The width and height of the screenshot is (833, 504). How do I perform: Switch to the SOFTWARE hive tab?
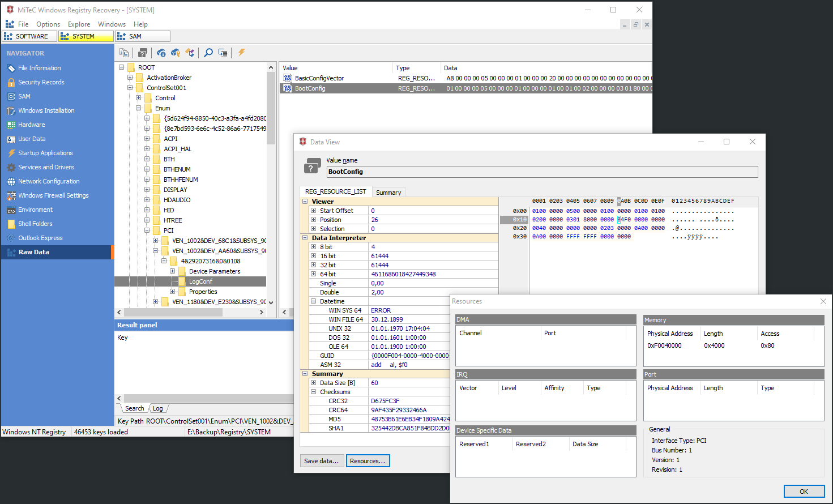pyautogui.click(x=29, y=36)
